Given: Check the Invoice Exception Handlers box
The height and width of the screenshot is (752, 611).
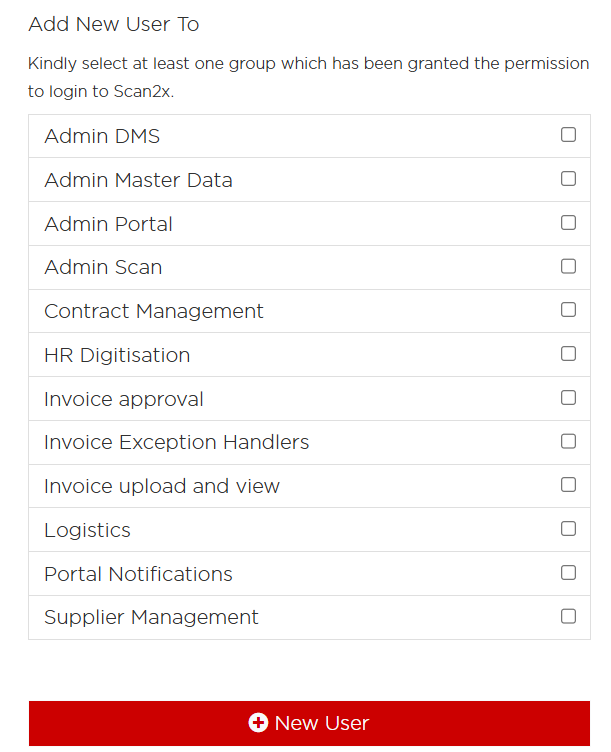Looking at the screenshot, I should point(568,441).
